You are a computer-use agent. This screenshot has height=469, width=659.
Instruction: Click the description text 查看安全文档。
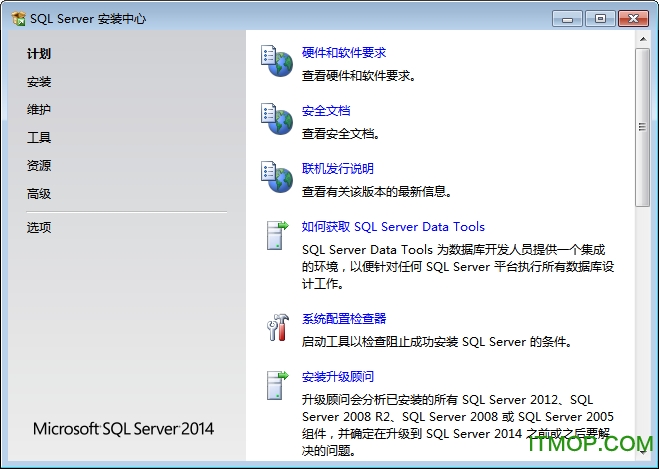pos(340,134)
